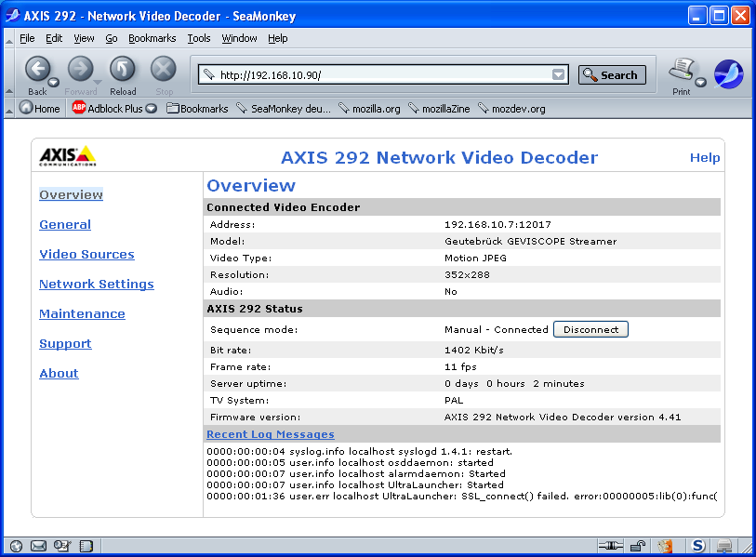Image resolution: width=756 pixels, height=557 pixels.
Task: Click Home in the bookmarks toolbar
Action: coord(39,109)
